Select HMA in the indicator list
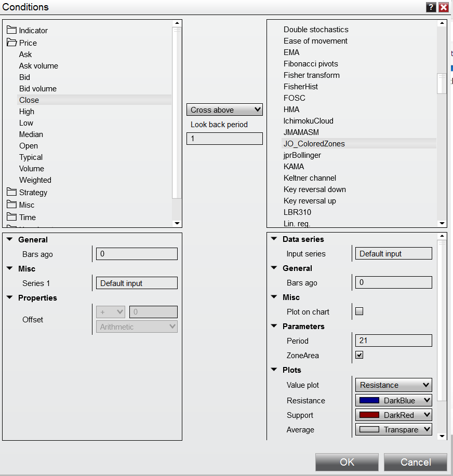The width and height of the screenshot is (453, 476). 291,110
